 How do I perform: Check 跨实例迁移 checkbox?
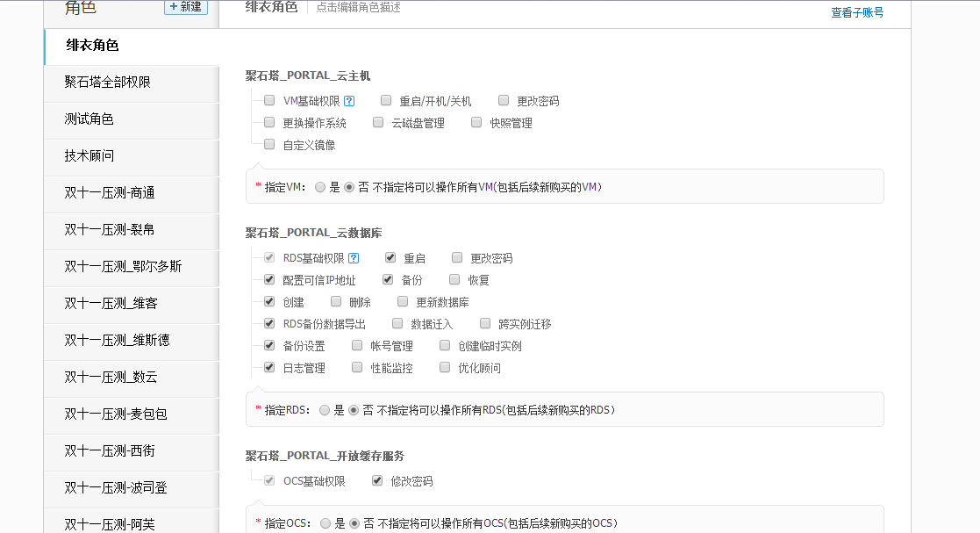[485, 323]
